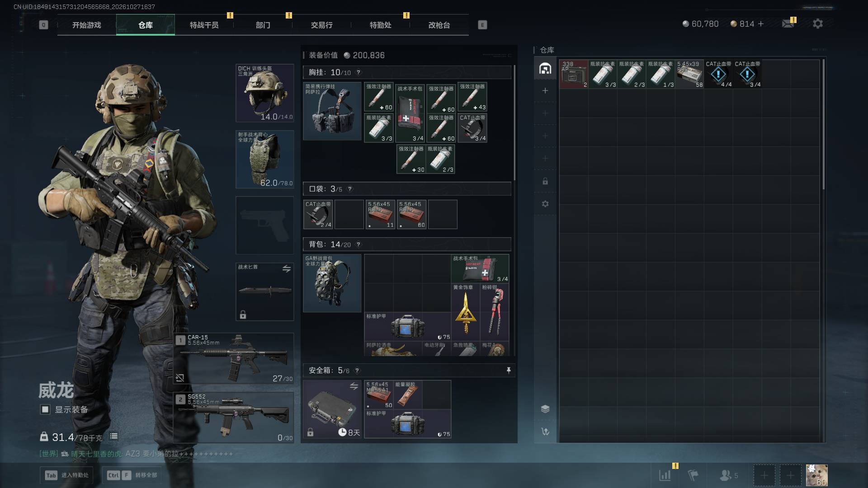Click the first empty teammate slot plus
Screen dimensions: 868x488
coord(764,475)
